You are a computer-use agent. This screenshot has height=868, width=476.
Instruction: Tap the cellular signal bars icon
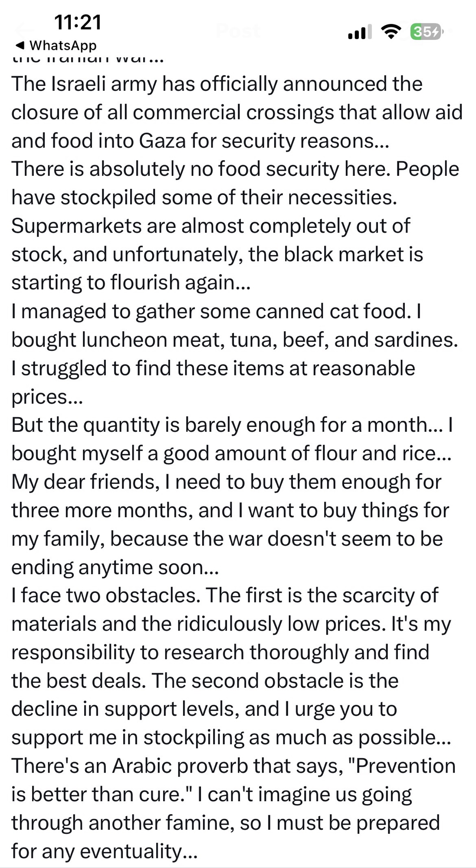(360, 32)
